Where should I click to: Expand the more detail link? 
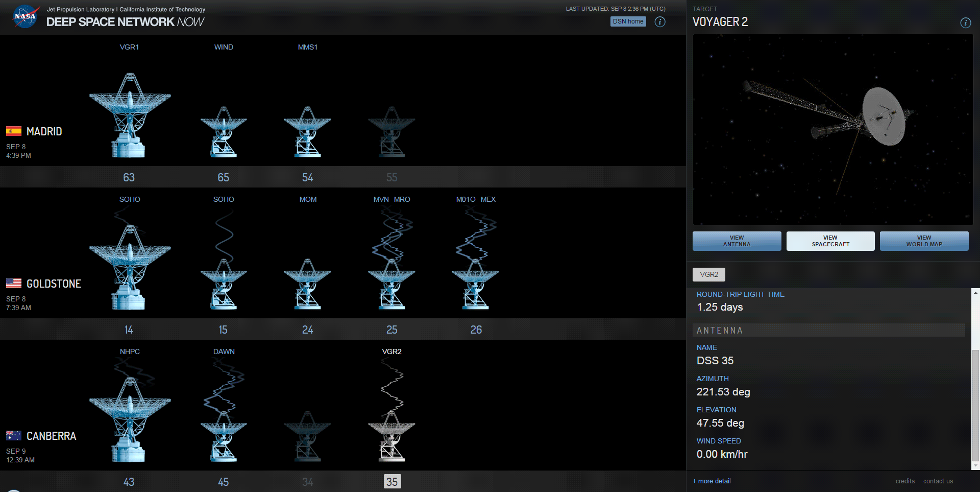(712, 481)
